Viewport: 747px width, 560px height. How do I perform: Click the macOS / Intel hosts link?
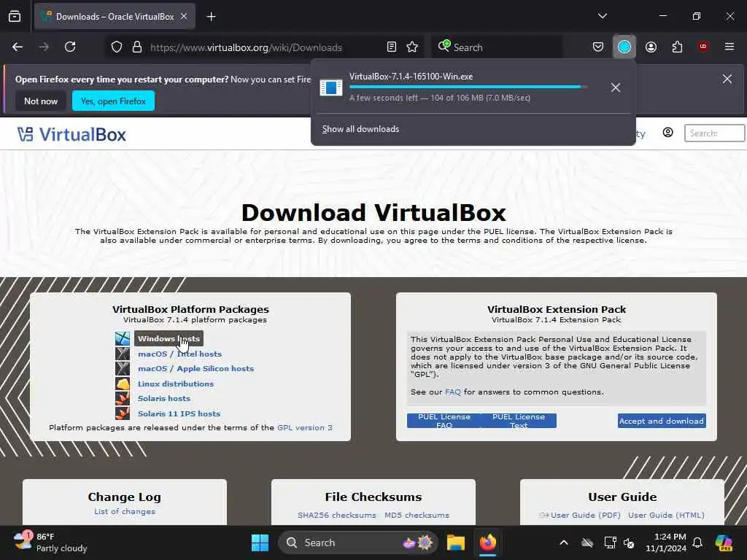click(x=179, y=354)
